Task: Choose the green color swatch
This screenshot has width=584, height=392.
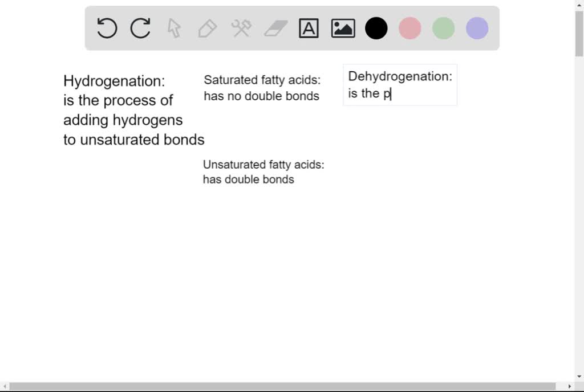Action: point(443,28)
